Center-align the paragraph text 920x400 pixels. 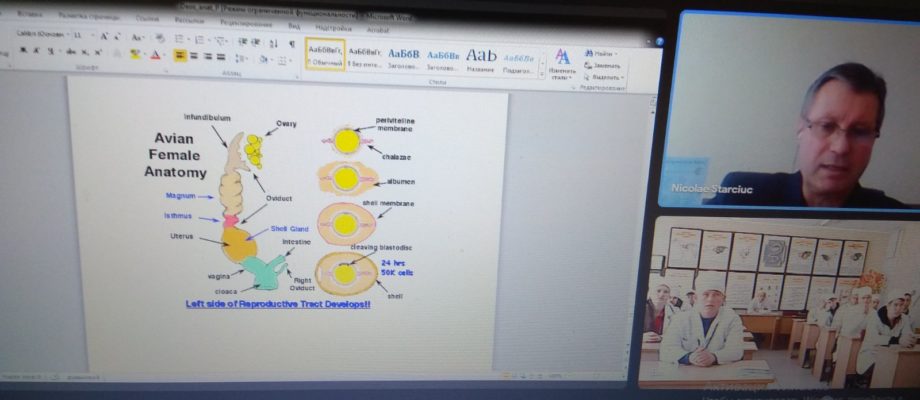194,56
